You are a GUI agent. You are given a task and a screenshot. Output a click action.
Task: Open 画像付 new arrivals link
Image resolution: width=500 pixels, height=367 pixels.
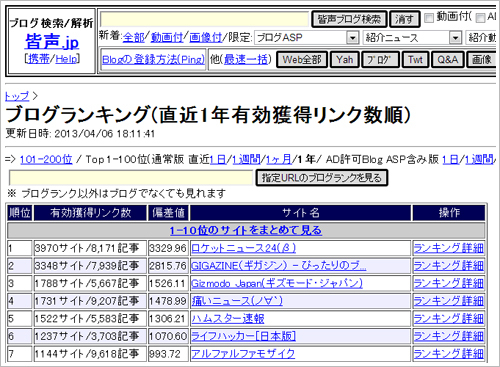click(205, 37)
